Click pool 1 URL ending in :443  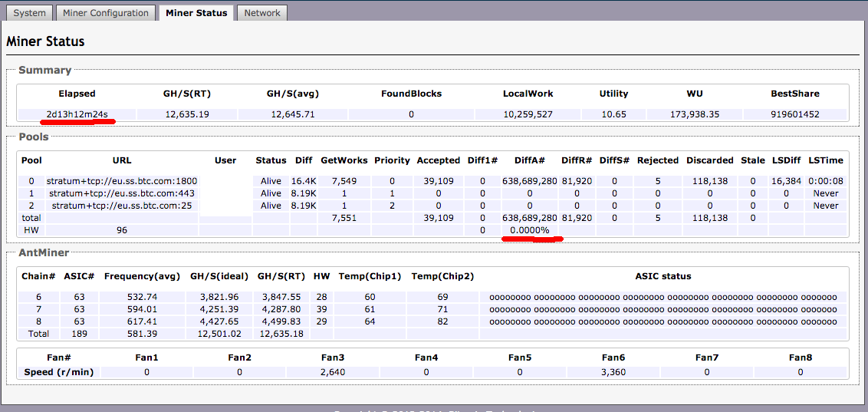click(x=121, y=193)
